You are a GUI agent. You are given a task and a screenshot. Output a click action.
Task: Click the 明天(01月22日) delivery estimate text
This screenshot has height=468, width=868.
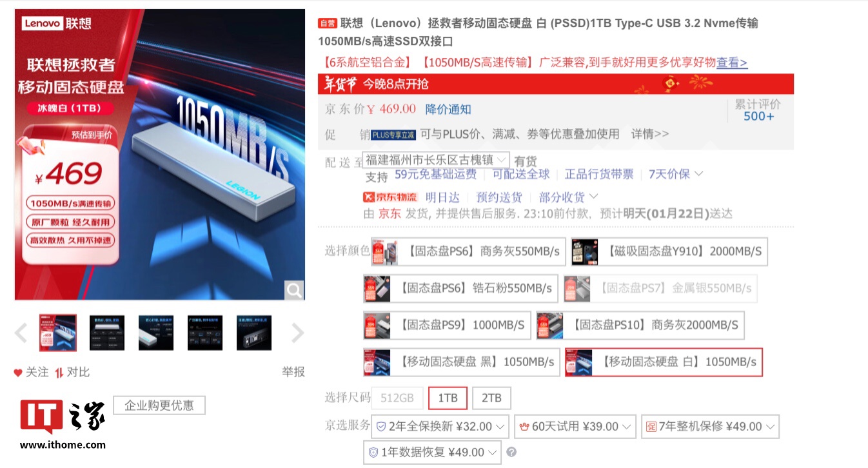[667, 214]
